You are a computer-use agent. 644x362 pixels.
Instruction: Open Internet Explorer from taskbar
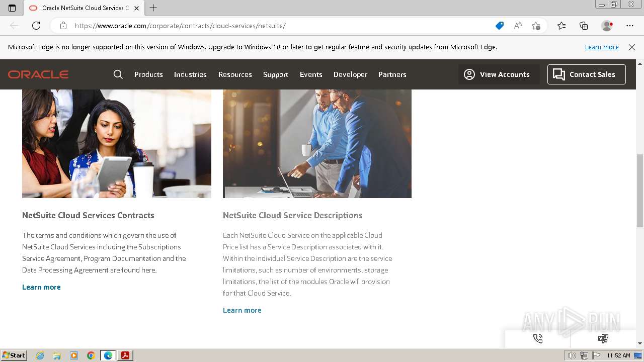coord(40,355)
